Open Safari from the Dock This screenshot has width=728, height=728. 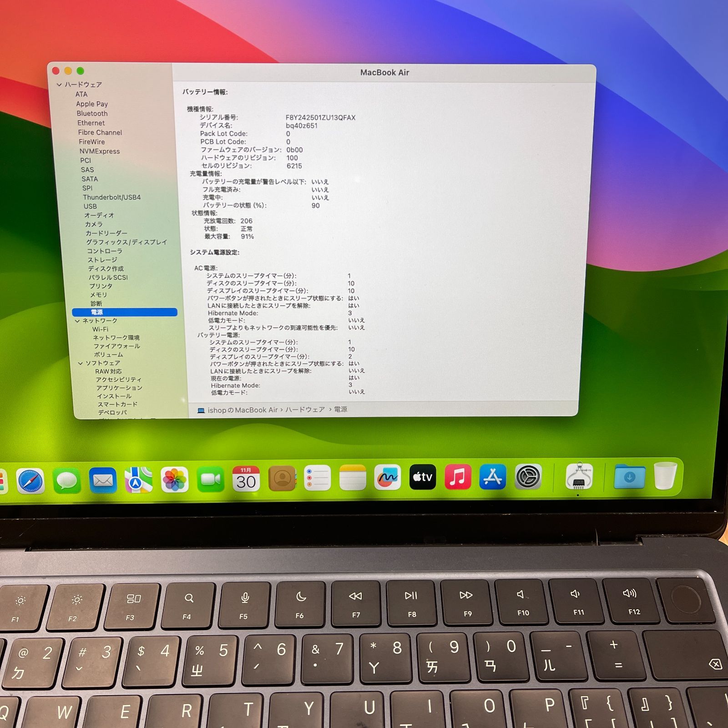tap(30, 481)
